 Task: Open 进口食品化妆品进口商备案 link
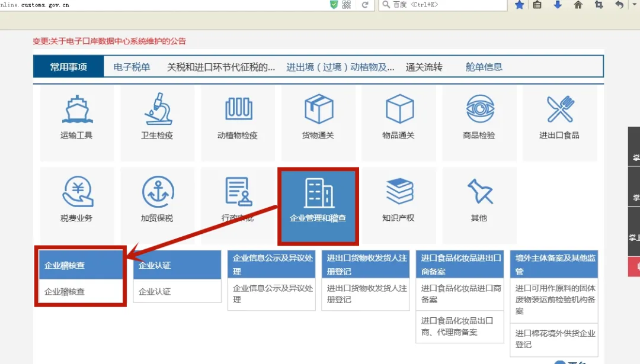tap(461, 294)
